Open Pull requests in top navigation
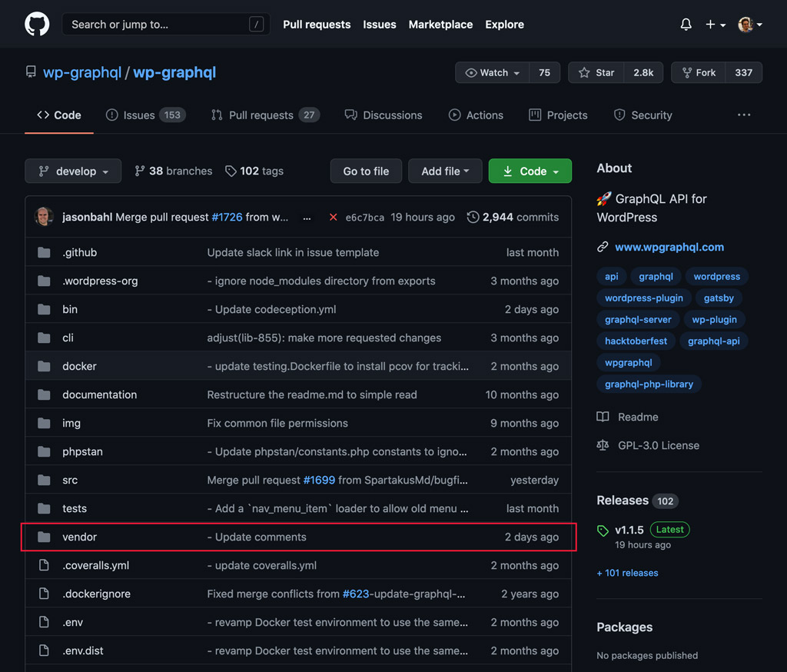The width and height of the screenshot is (787, 672). coord(317,24)
